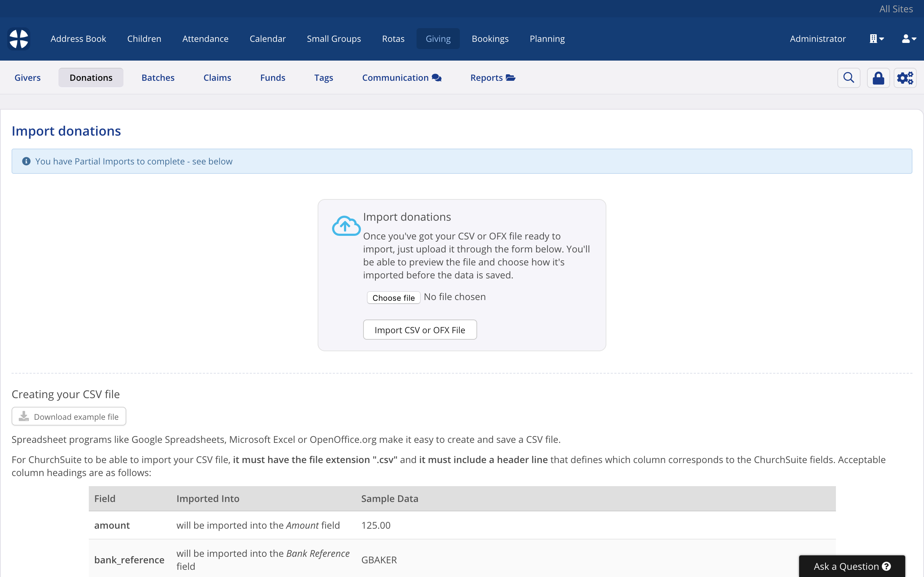924x577 pixels.
Task: Download the example file
Action: point(69,417)
